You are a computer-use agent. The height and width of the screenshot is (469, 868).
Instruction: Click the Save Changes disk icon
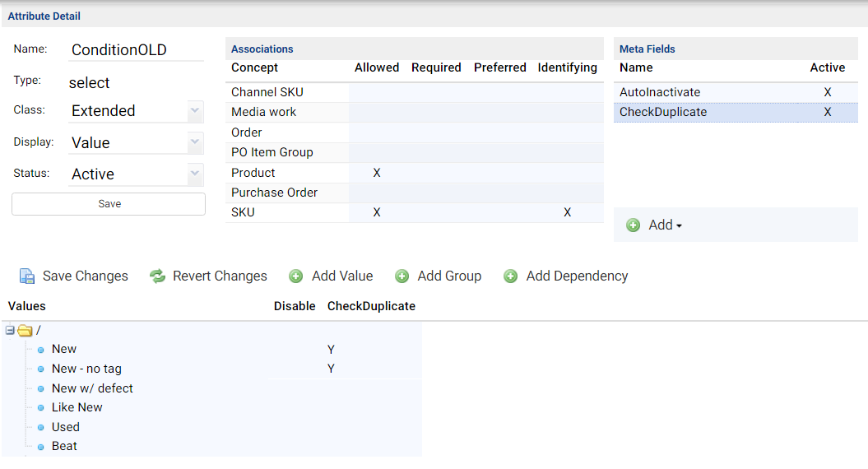pyautogui.click(x=27, y=276)
